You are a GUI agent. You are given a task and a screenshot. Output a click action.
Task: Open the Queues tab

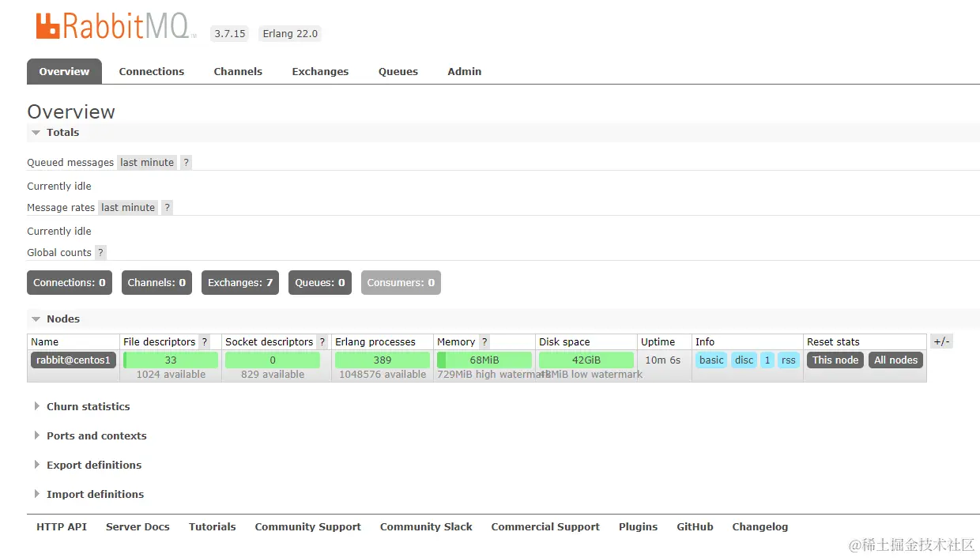[x=398, y=71]
